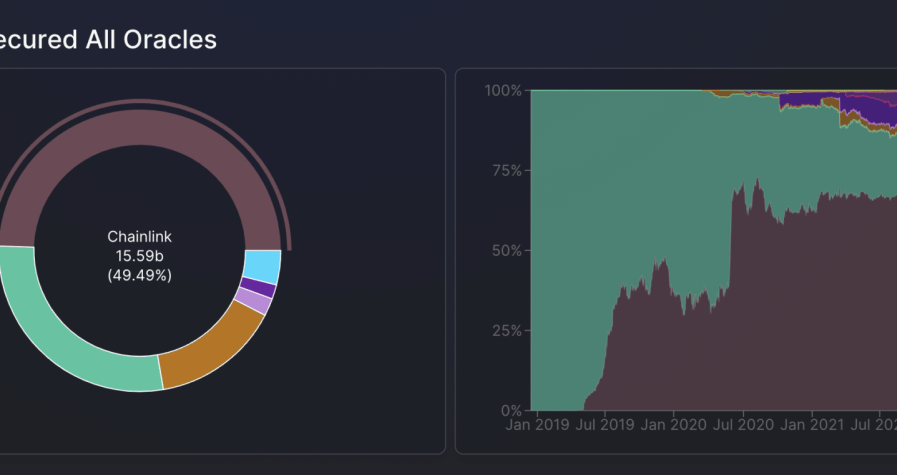Pick the dark purple donut slice
Viewport: 897px width, 475px height.
tap(264, 289)
